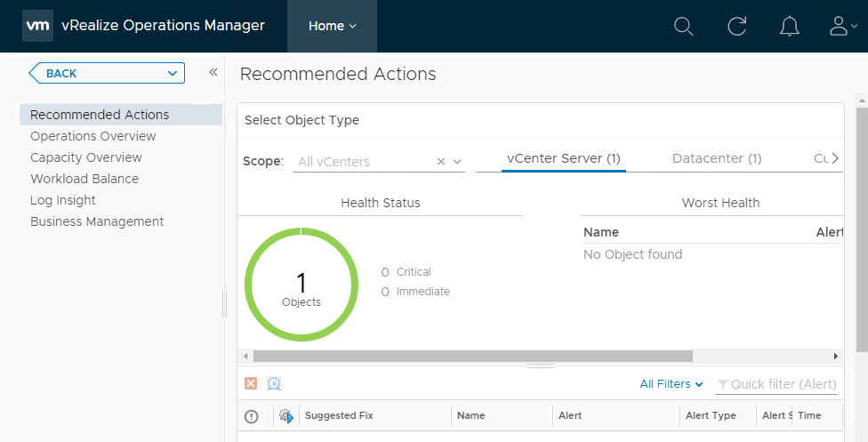The height and width of the screenshot is (442, 868).
Task: Switch to the Datacenter (1) tab
Action: tap(717, 158)
